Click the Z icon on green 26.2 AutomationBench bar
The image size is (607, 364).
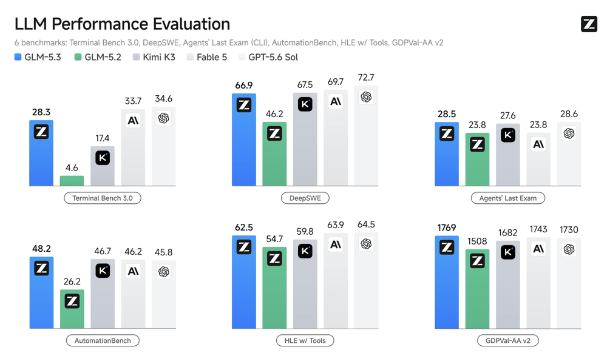click(72, 301)
